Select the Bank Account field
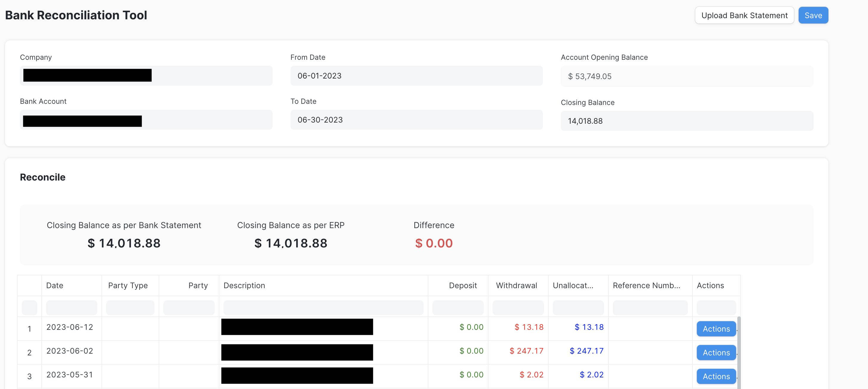This screenshot has height=389, width=868. (x=146, y=119)
